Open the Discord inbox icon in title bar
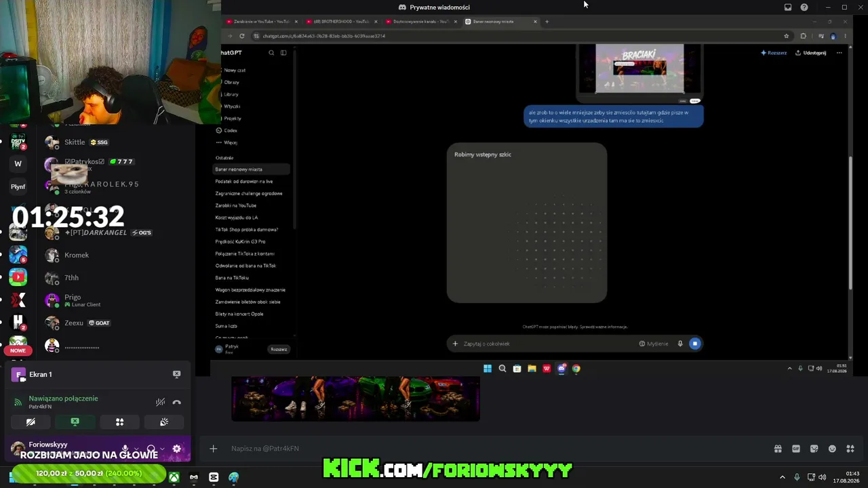Viewport: 868px width, 488px height. point(788,7)
